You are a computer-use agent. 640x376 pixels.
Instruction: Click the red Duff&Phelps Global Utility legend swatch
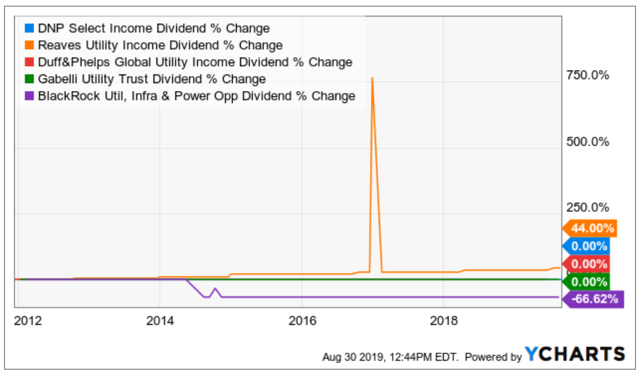point(29,62)
